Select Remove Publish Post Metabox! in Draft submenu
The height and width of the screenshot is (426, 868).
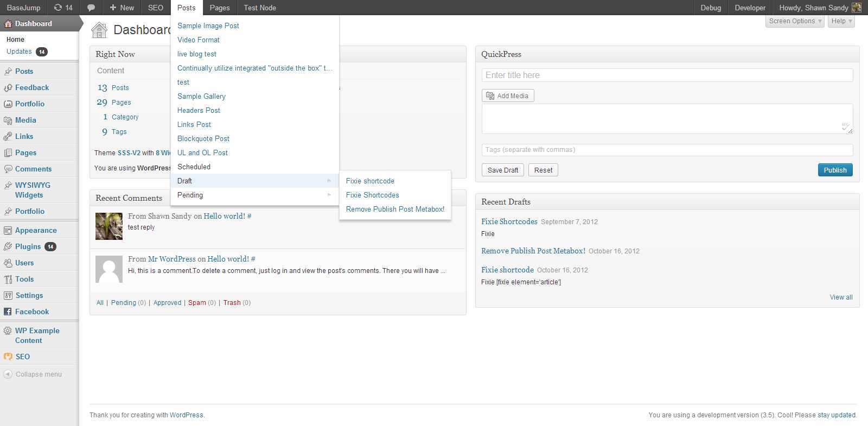[x=395, y=209]
